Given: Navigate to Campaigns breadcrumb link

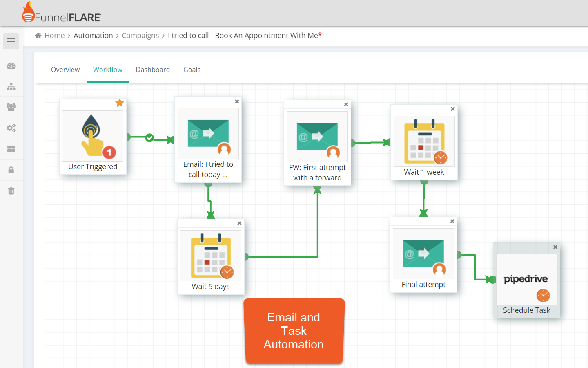Looking at the screenshot, I should click(x=140, y=36).
